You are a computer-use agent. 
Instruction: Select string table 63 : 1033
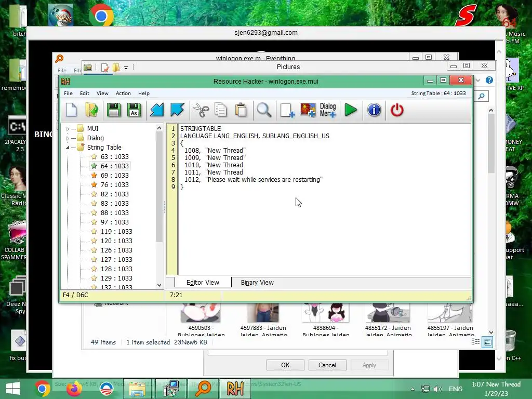pos(115,157)
